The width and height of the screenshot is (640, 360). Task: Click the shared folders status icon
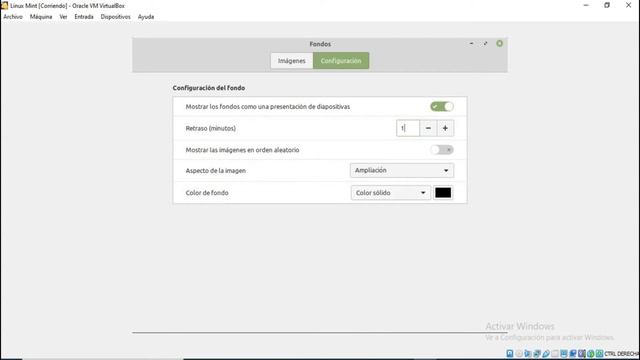pos(555,353)
